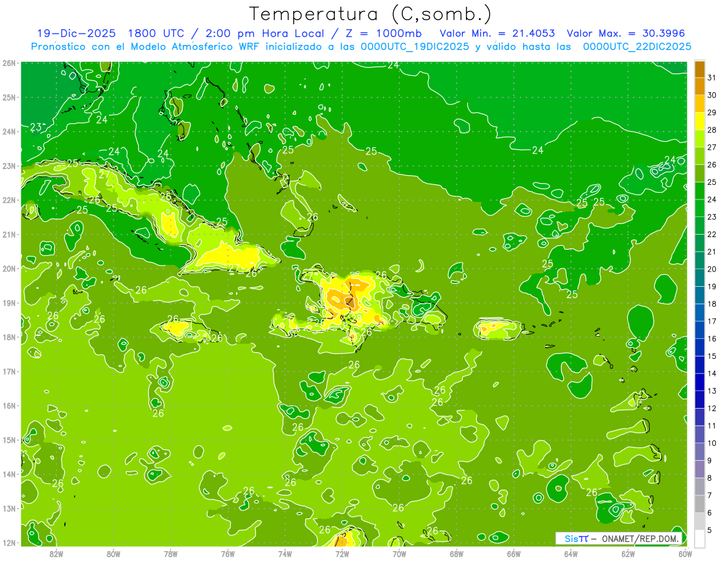Select the '25N' latitude axis label
Viewport: 728px width, 562px height.
coord(9,97)
